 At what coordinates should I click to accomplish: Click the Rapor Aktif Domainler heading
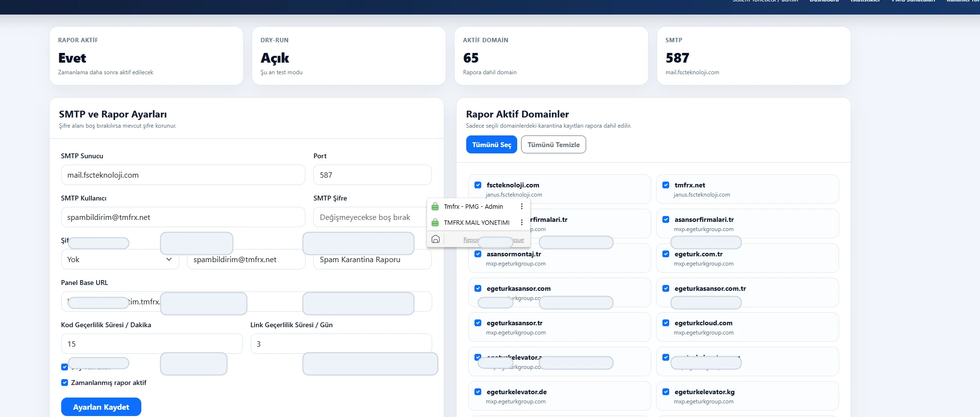click(518, 114)
